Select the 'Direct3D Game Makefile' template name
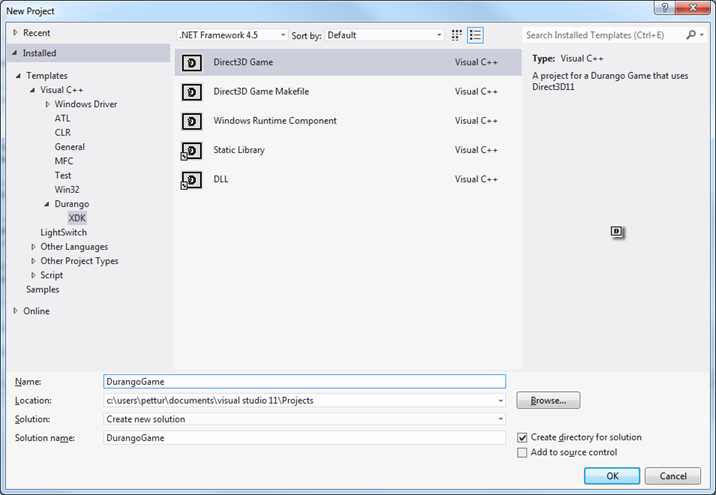Screen dimensions: 716x495 pos(261,91)
